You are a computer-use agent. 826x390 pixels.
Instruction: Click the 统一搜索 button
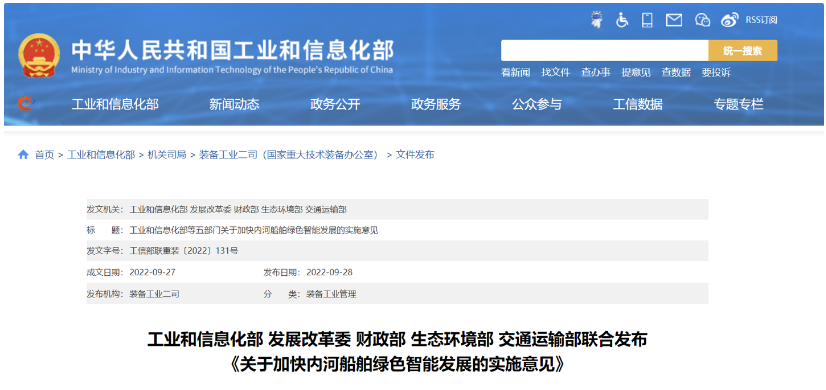[743, 51]
